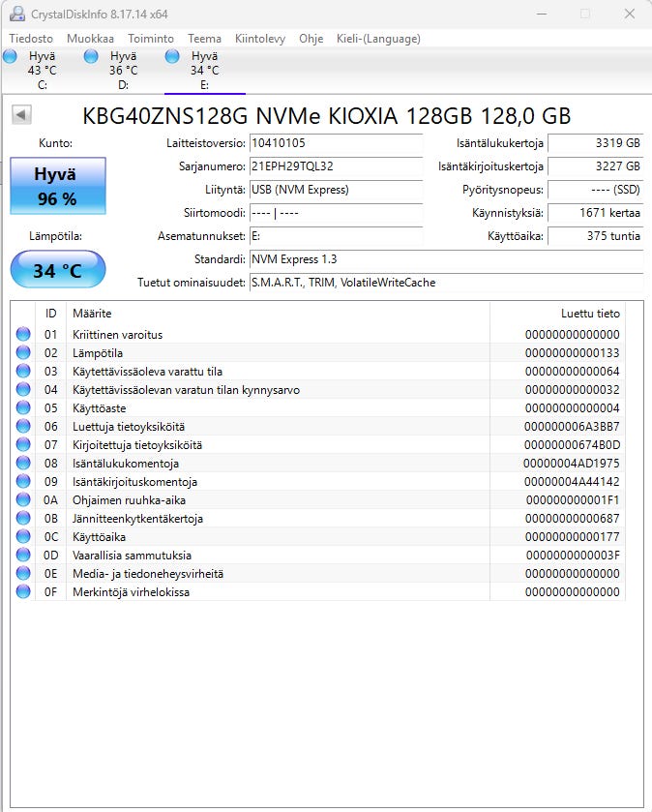Minimize the CrystalDiskInfo window
652x812 pixels.
pyautogui.click(x=542, y=14)
